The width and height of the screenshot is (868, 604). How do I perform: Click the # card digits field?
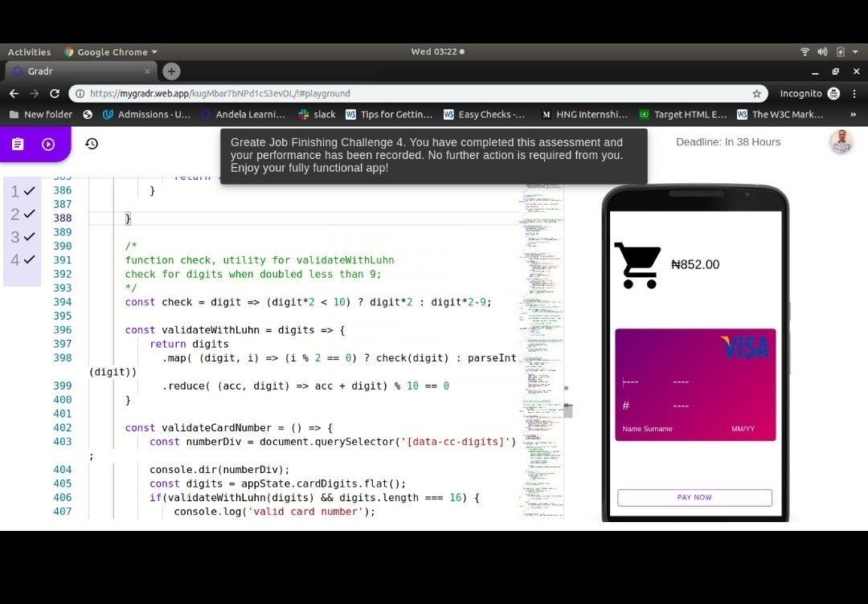click(626, 406)
